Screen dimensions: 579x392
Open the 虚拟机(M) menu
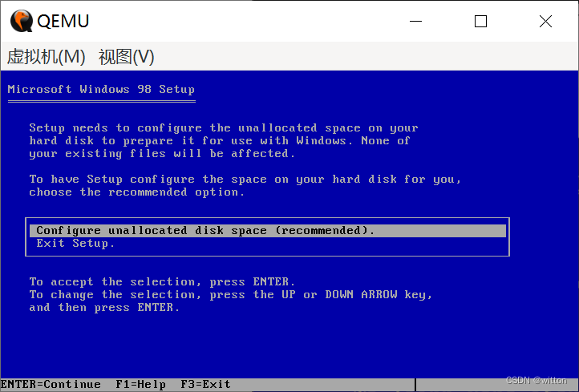click(47, 57)
